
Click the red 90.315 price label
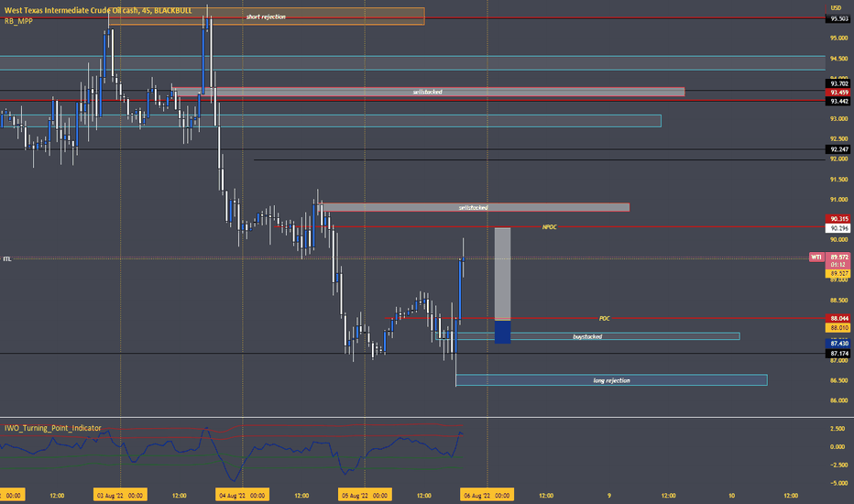coord(838,218)
